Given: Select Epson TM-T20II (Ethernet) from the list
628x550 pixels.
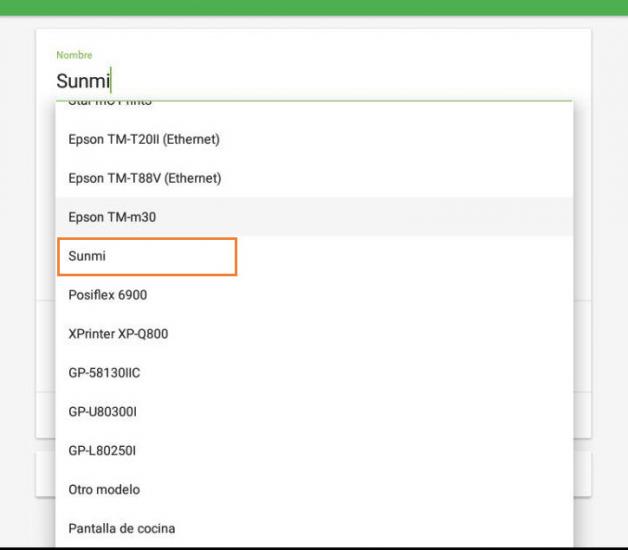Looking at the screenshot, I should pyautogui.click(x=314, y=139).
